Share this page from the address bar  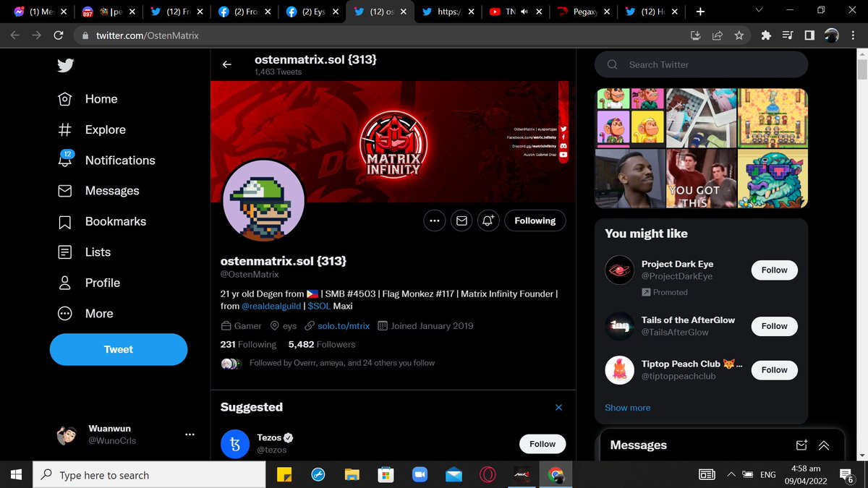718,35
